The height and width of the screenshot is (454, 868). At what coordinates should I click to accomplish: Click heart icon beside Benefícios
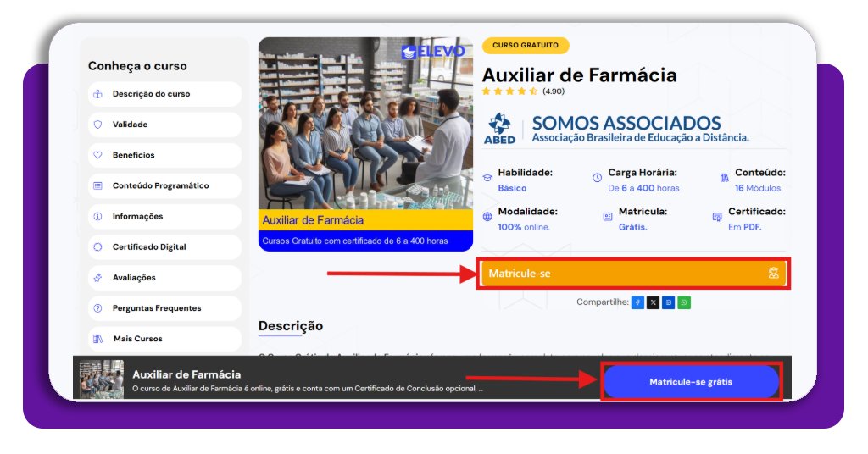click(x=98, y=155)
